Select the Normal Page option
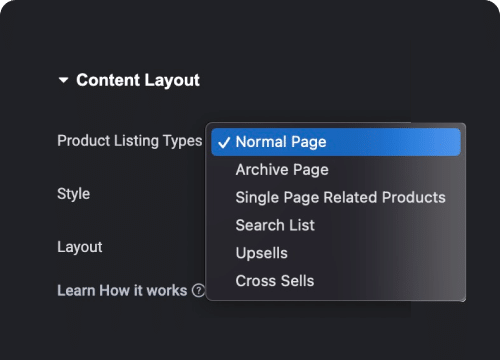The width and height of the screenshot is (500, 360). tap(336, 142)
